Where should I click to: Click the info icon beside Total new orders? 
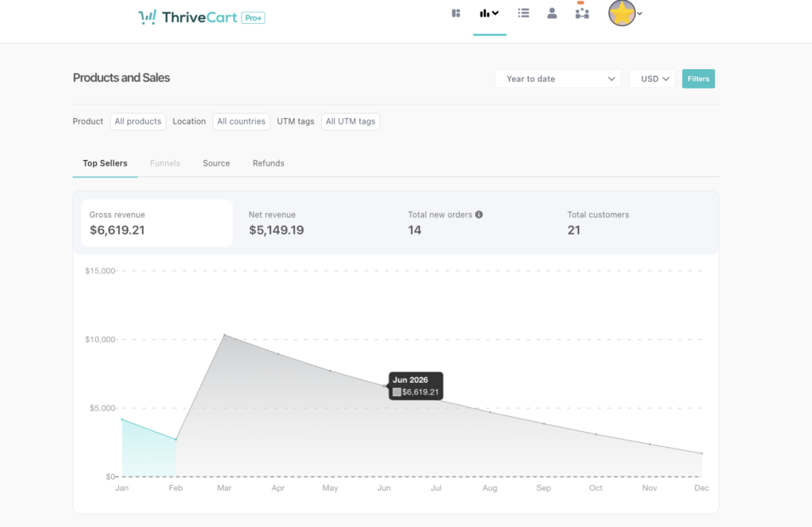click(479, 215)
